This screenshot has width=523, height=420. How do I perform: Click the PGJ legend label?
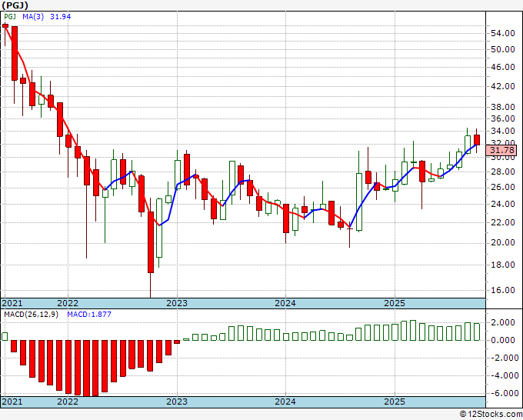pyautogui.click(x=10, y=16)
